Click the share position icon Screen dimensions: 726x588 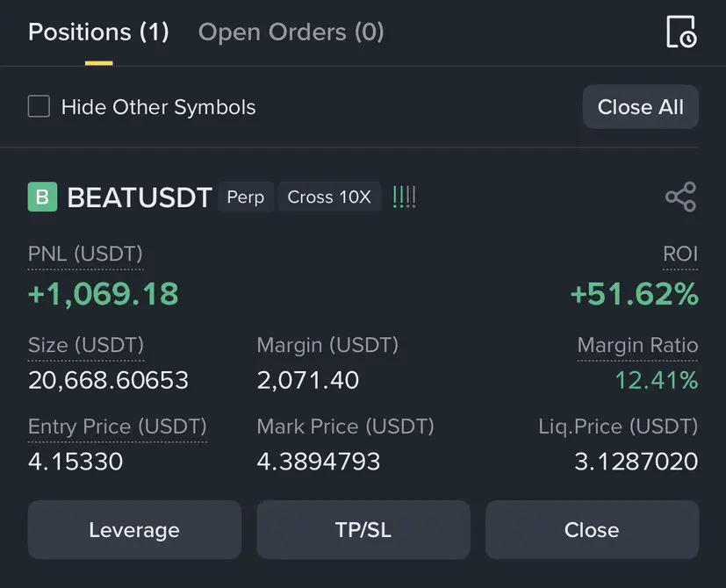[x=680, y=197]
